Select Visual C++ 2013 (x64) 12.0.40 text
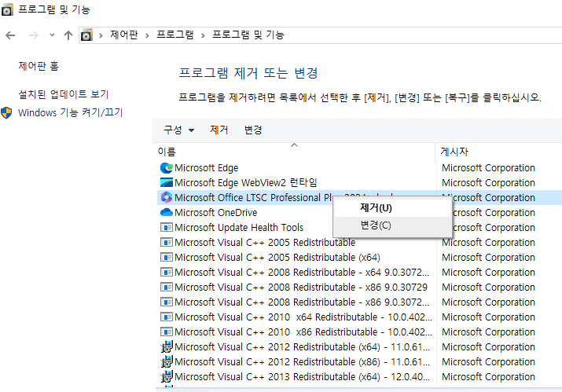The width and height of the screenshot is (562, 392). click(x=302, y=377)
